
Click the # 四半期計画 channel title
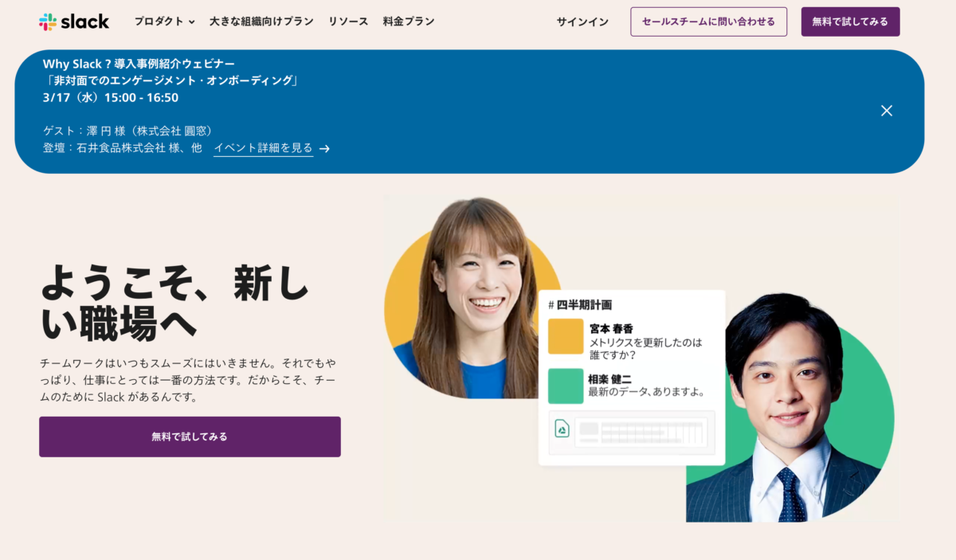580,304
